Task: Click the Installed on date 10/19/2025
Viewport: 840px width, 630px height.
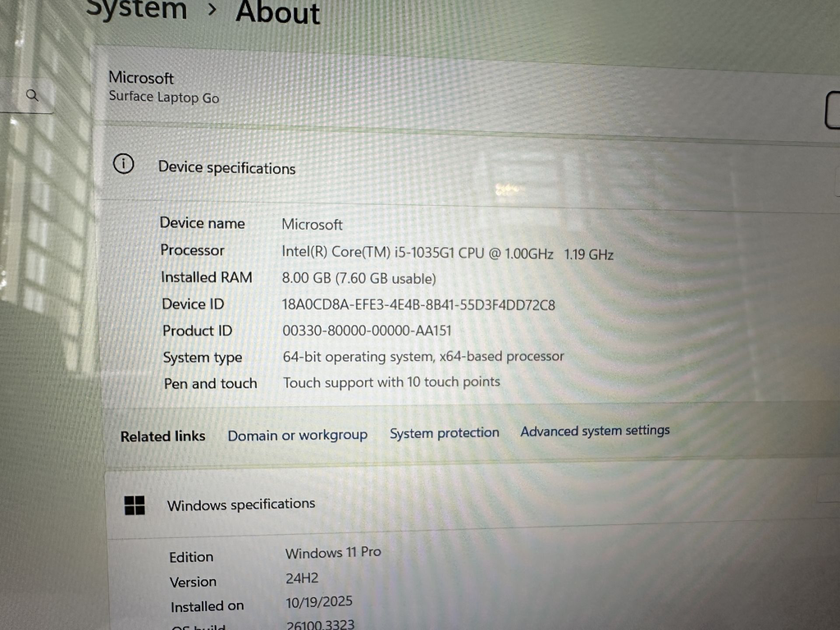Action: tap(318, 602)
